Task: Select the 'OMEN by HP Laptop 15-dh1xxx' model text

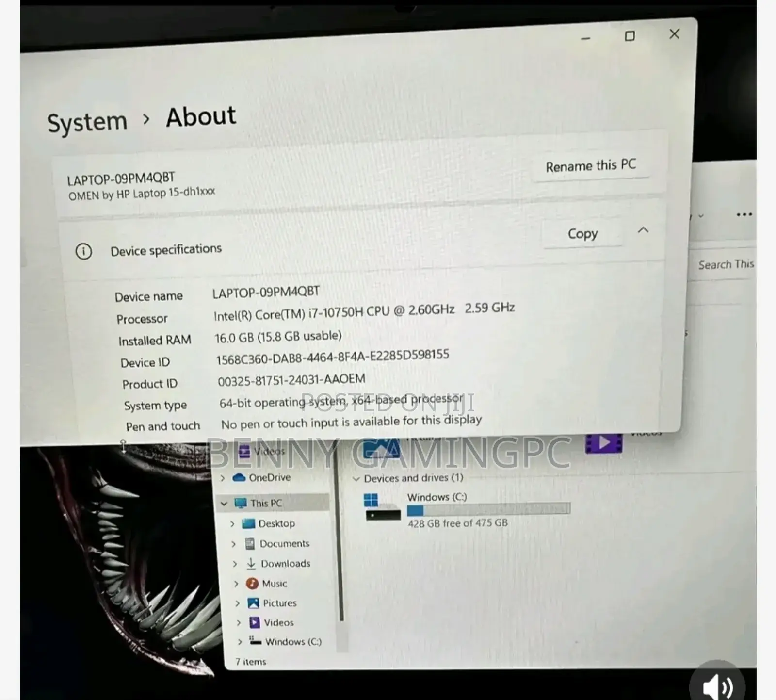Action: click(142, 194)
